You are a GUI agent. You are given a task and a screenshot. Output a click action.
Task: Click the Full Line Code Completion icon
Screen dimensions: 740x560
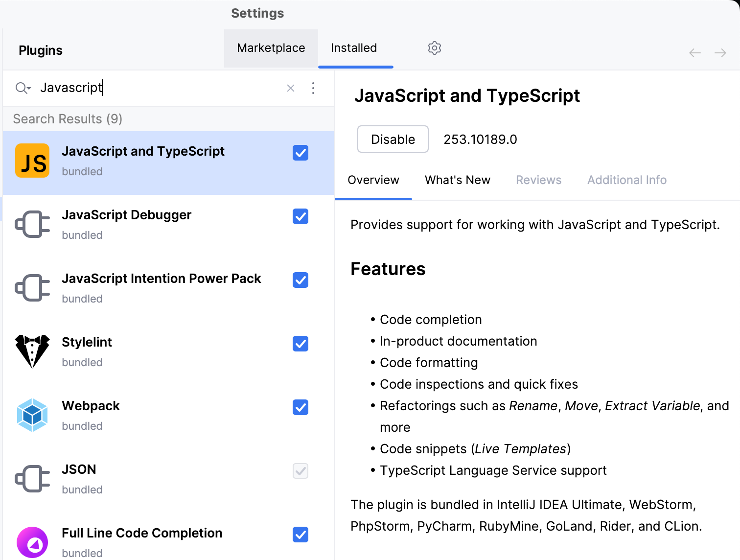[32, 542]
